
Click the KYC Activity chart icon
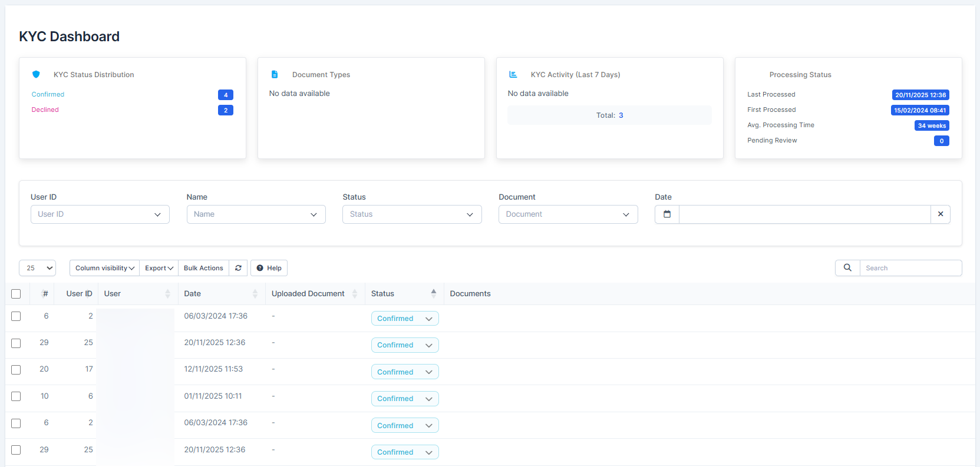[513, 75]
